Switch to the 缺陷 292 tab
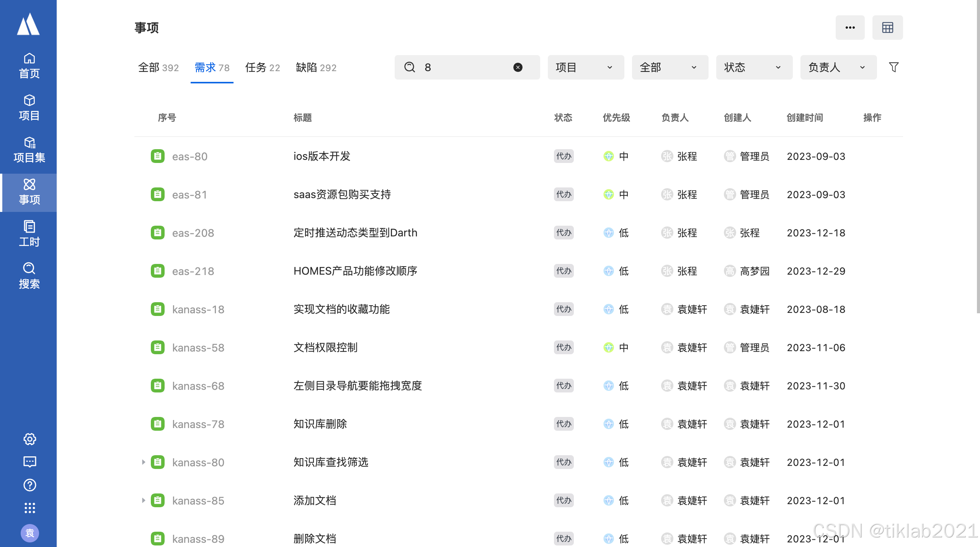The width and height of the screenshot is (980, 547). [316, 68]
